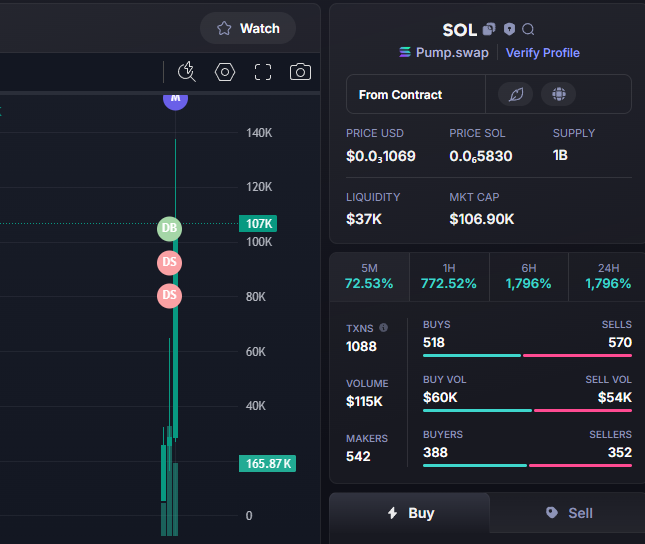Click the lower DS marker at 80K
This screenshot has height=544, width=645.
169,296
